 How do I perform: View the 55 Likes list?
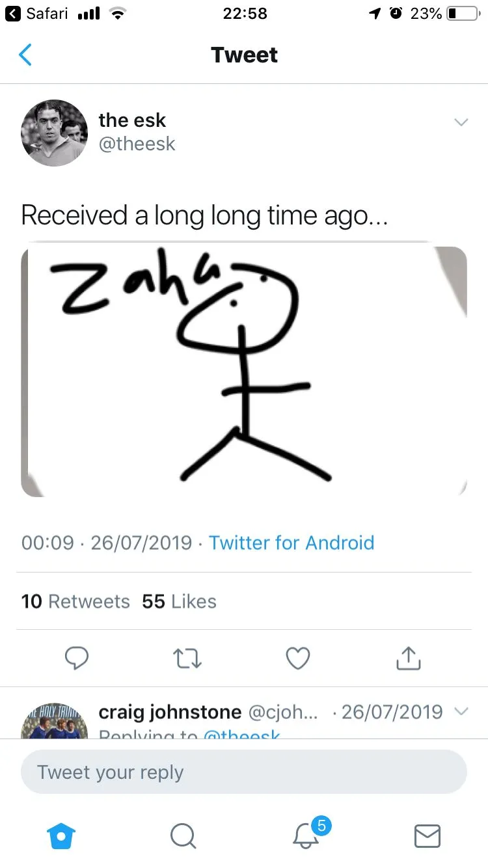pyautogui.click(x=179, y=601)
